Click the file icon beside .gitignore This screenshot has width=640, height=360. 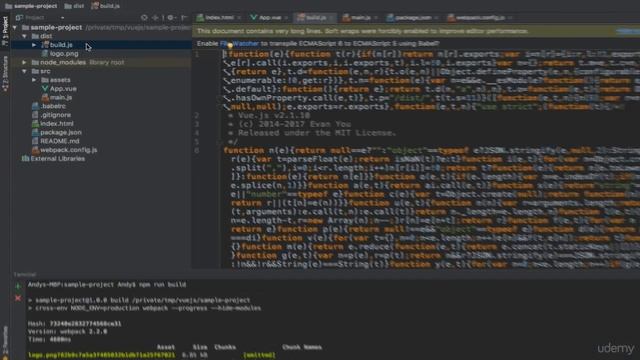pyautogui.click(x=35, y=115)
